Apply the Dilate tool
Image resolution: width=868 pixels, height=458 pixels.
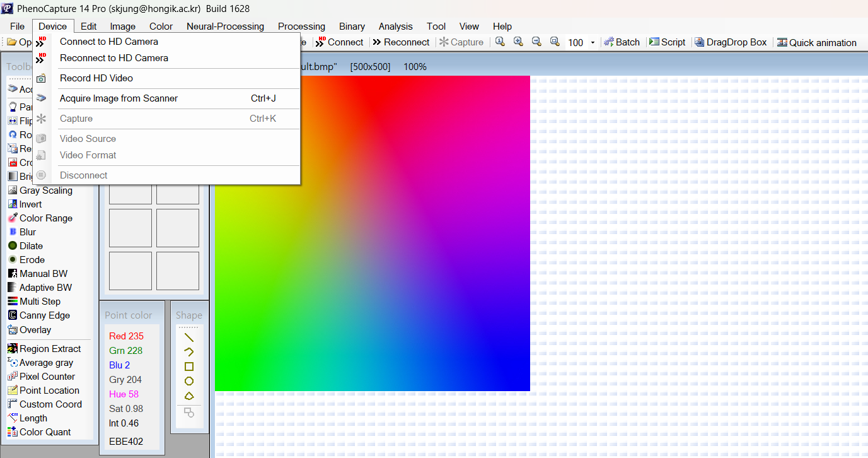[25, 246]
